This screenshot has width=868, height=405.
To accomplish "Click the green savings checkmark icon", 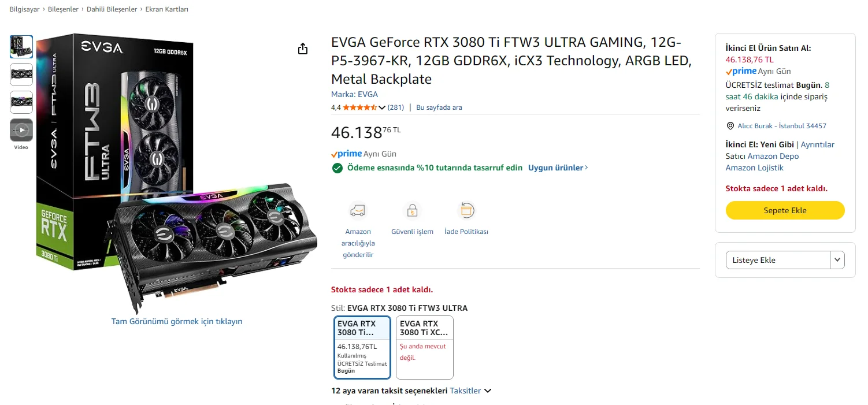I will (337, 168).
